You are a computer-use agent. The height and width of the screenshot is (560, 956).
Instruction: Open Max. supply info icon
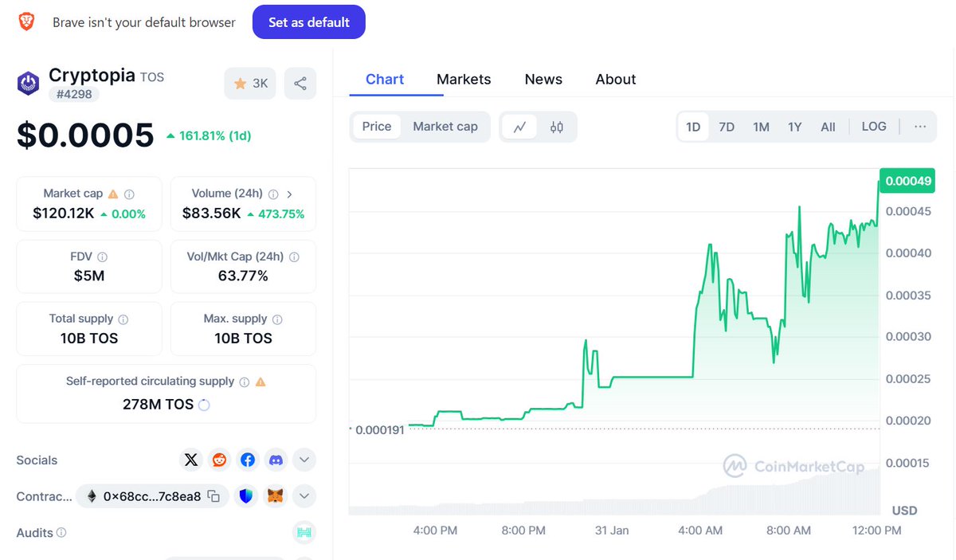tap(278, 319)
